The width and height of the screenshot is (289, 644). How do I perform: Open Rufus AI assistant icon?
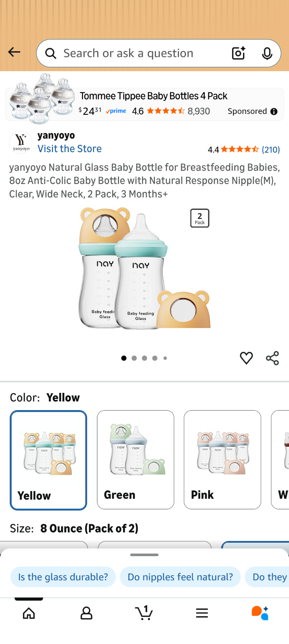click(260, 613)
